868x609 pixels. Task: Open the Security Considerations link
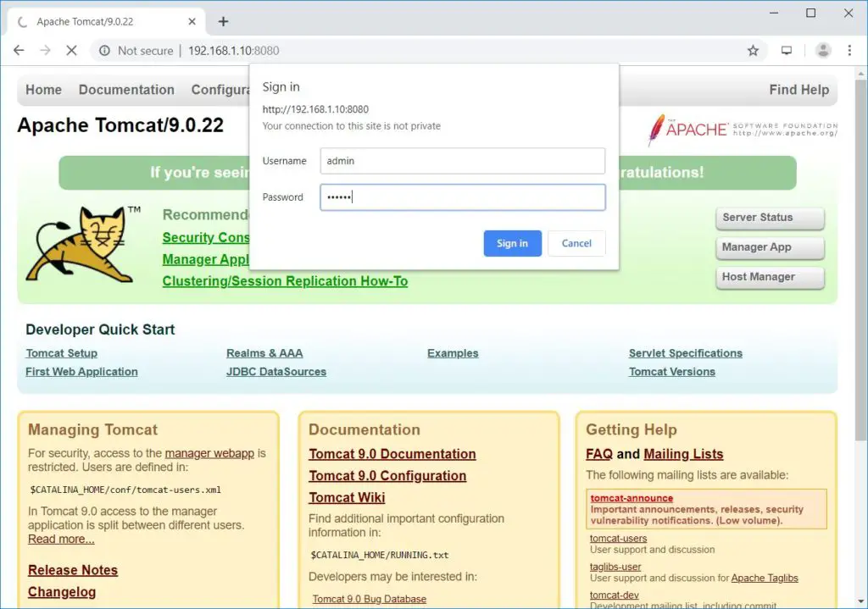(x=206, y=237)
